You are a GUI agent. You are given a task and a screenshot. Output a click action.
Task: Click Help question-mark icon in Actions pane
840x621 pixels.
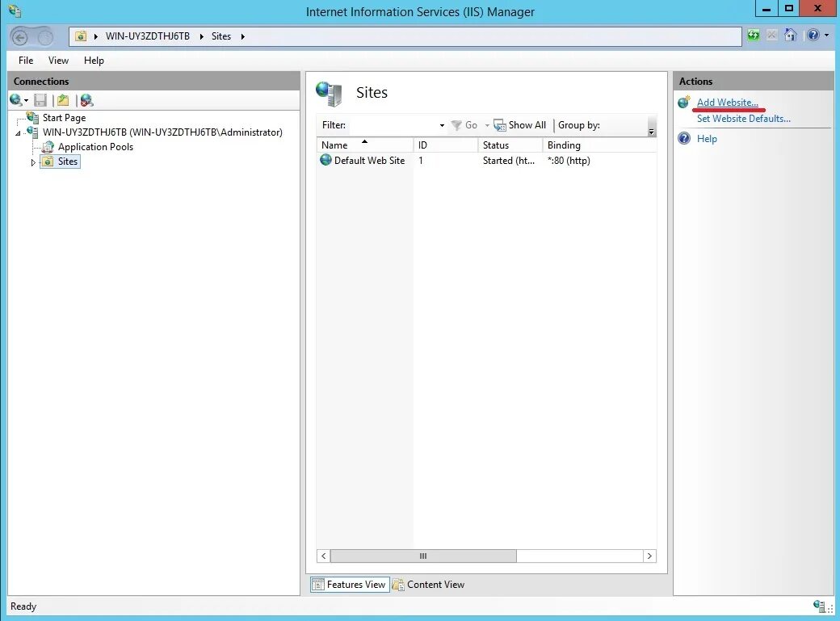[684, 138]
